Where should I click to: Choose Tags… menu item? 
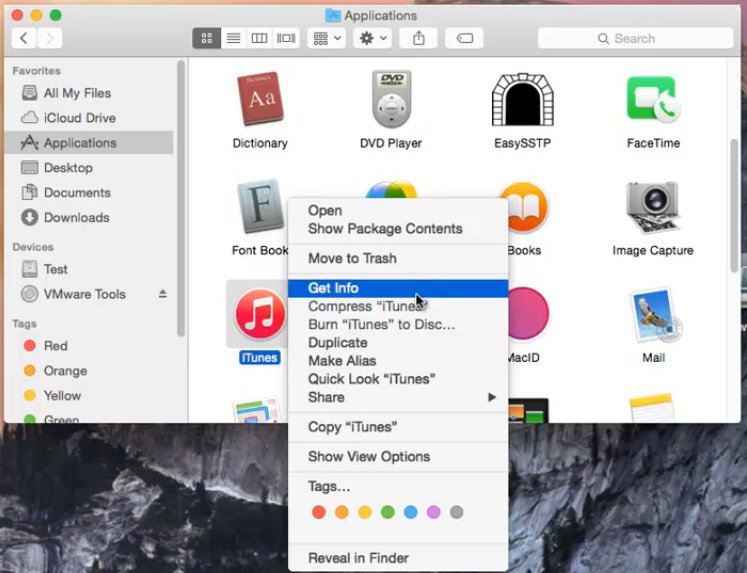coord(398,486)
